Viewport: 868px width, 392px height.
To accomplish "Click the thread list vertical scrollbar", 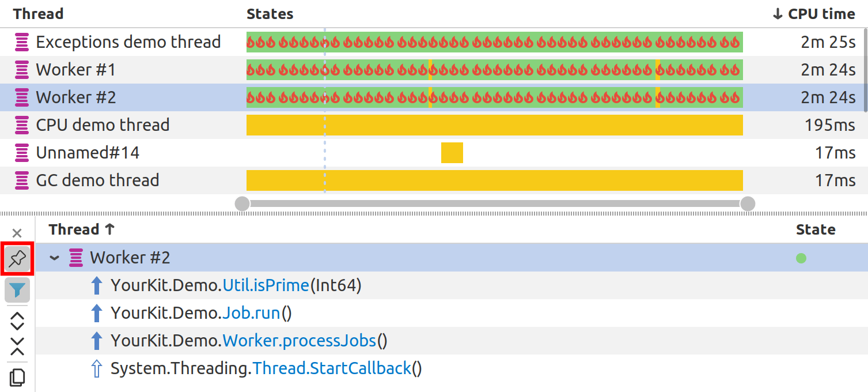I will [866, 70].
